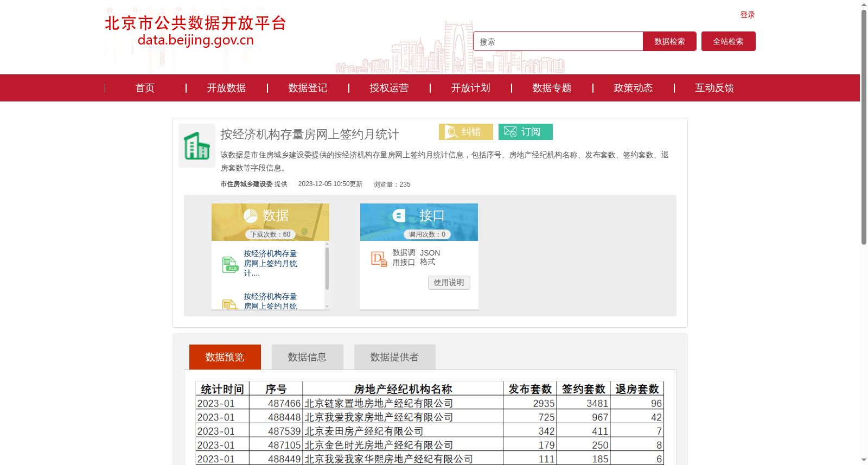Click the file list scrollbar thumb

click(327, 268)
